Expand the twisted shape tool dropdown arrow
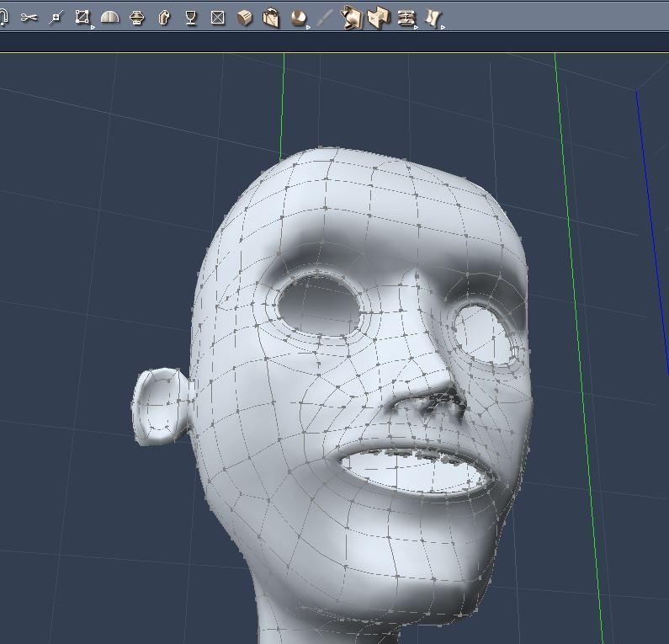669x644 pixels. (x=443, y=27)
